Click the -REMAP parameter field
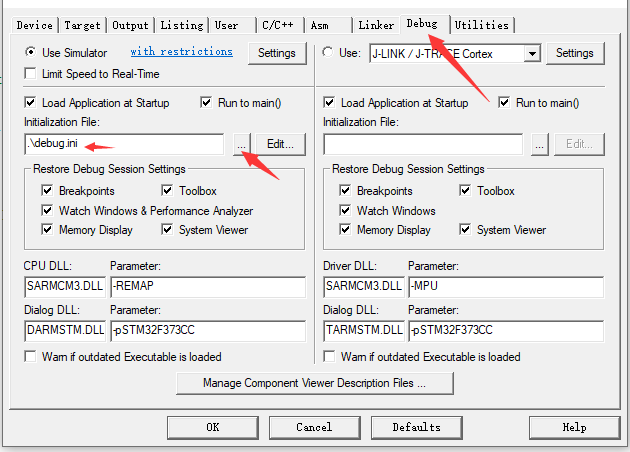This screenshot has width=630, height=452. (208, 286)
